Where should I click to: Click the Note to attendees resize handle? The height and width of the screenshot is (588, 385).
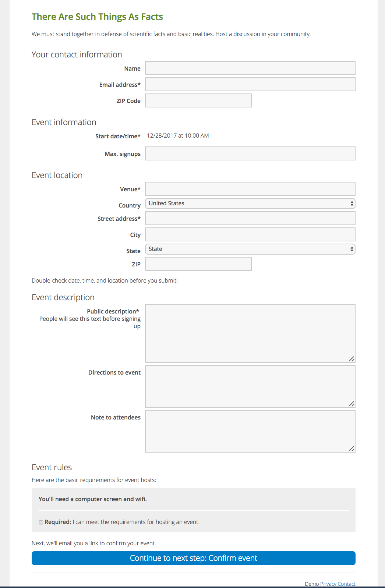coord(352,449)
